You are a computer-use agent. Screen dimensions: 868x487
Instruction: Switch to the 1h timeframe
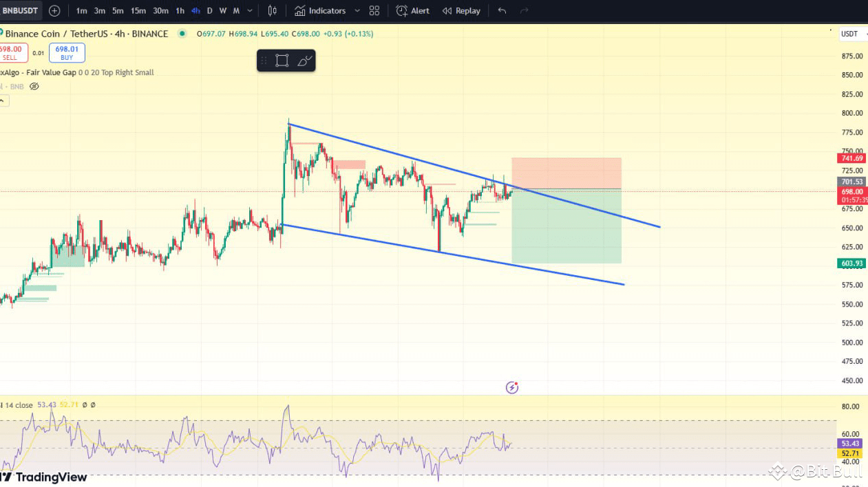180,10
